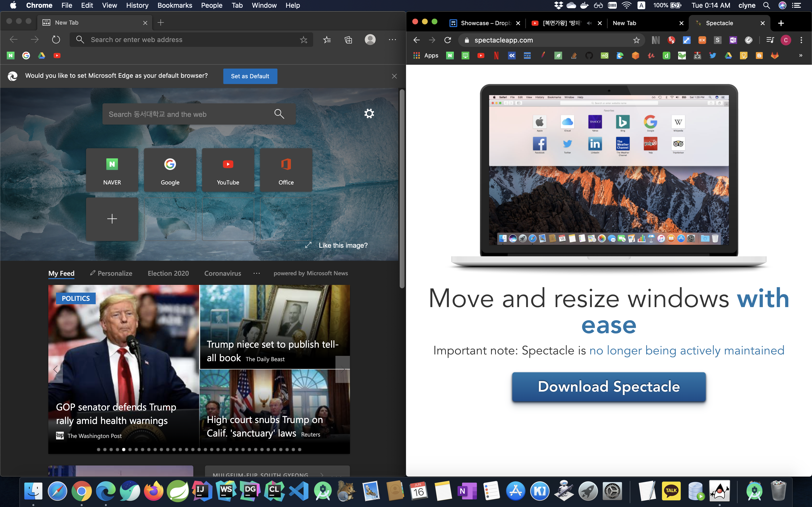
Task: Expand more feed topics ellipsis
Action: [x=257, y=273]
